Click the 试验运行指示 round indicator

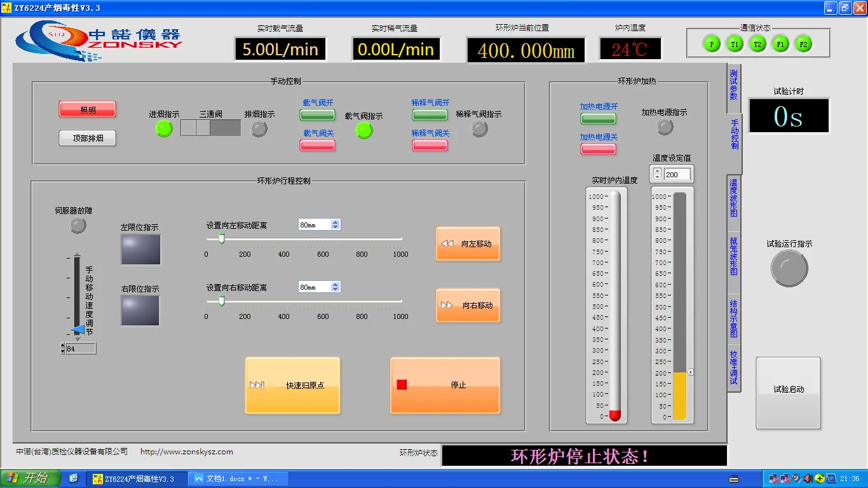(x=789, y=268)
